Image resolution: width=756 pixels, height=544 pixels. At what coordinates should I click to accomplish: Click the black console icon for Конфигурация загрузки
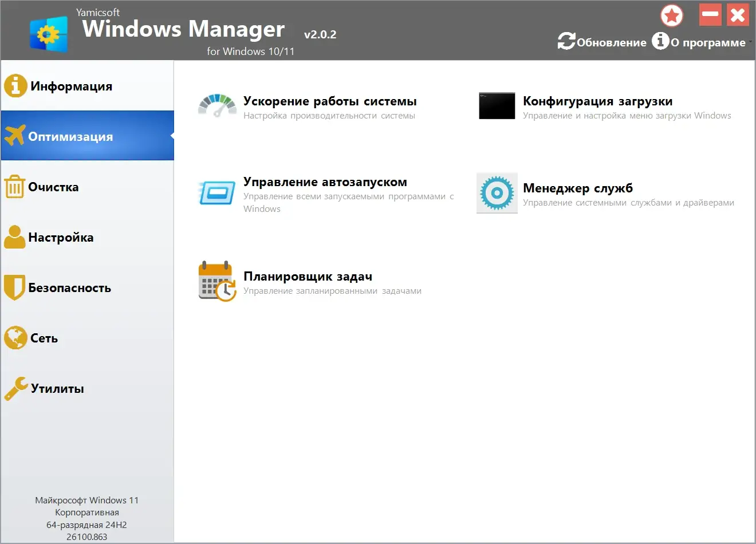click(x=497, y=106)
